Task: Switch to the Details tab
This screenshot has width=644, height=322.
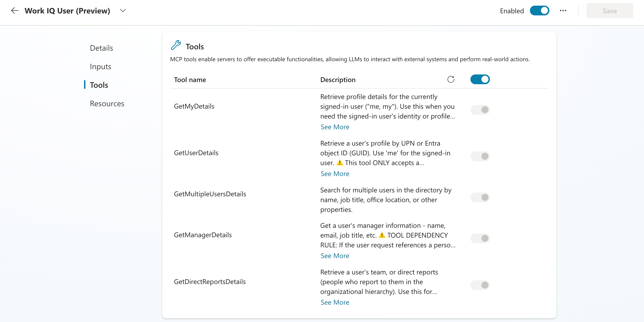Action: click(101, 48)
